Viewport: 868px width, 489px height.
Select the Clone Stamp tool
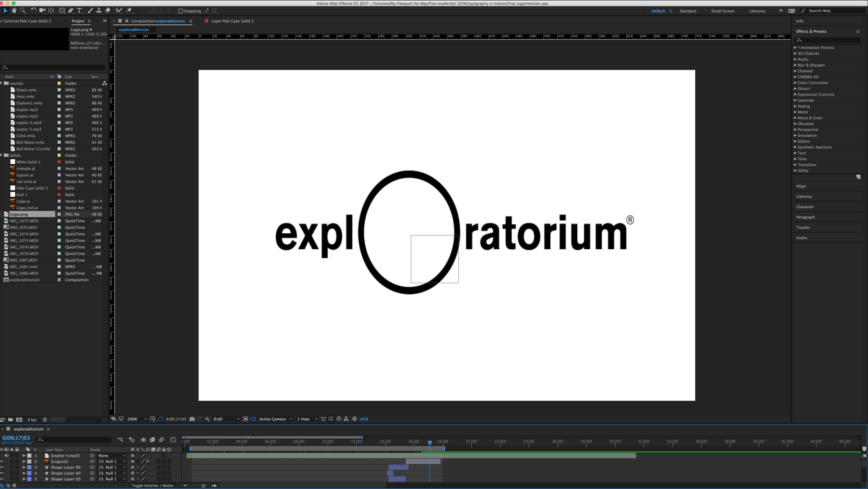[99, 11]
